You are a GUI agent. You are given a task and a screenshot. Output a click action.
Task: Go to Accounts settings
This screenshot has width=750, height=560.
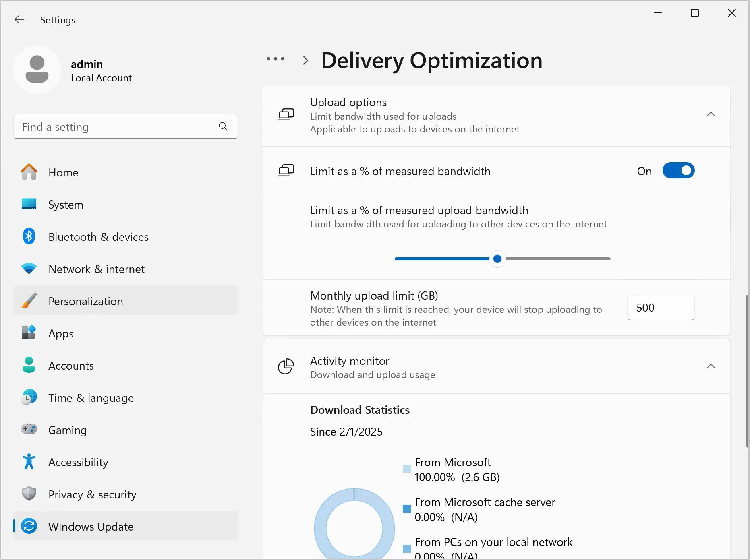pyautogui.click(x=126, y=365)
